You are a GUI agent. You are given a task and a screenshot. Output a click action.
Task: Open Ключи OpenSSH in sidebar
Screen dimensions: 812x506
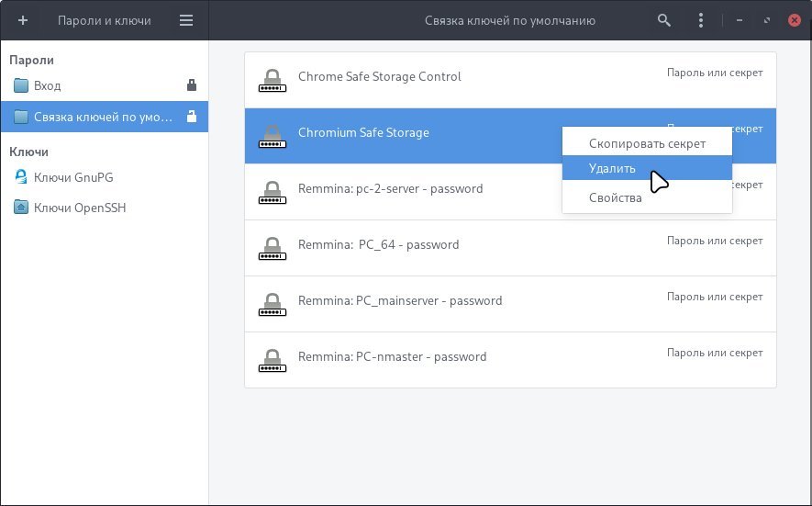point(79,208)
